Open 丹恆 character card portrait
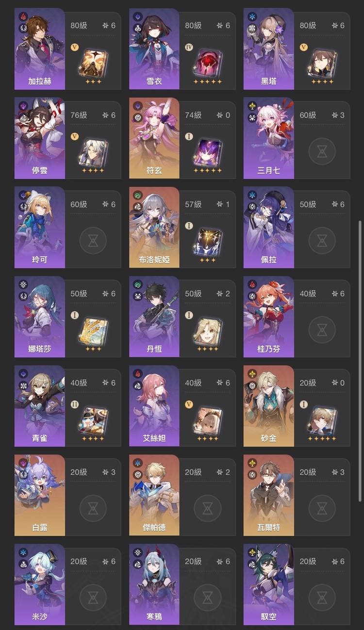The width and height of the screenshot is (364, 630). 154,316
